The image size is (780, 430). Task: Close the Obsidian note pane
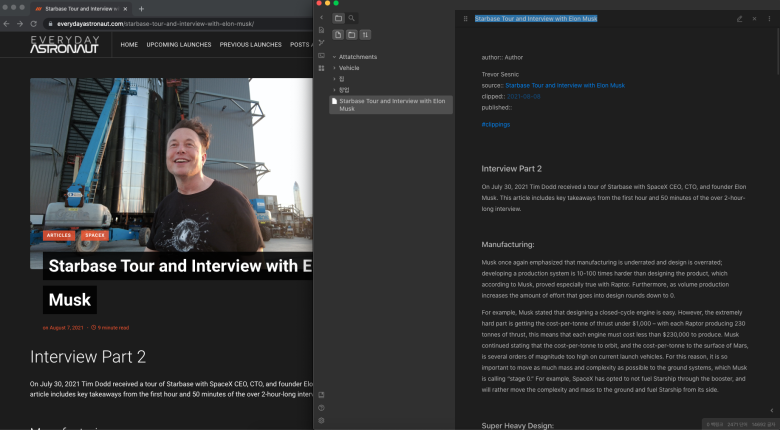tap(754, 19)
